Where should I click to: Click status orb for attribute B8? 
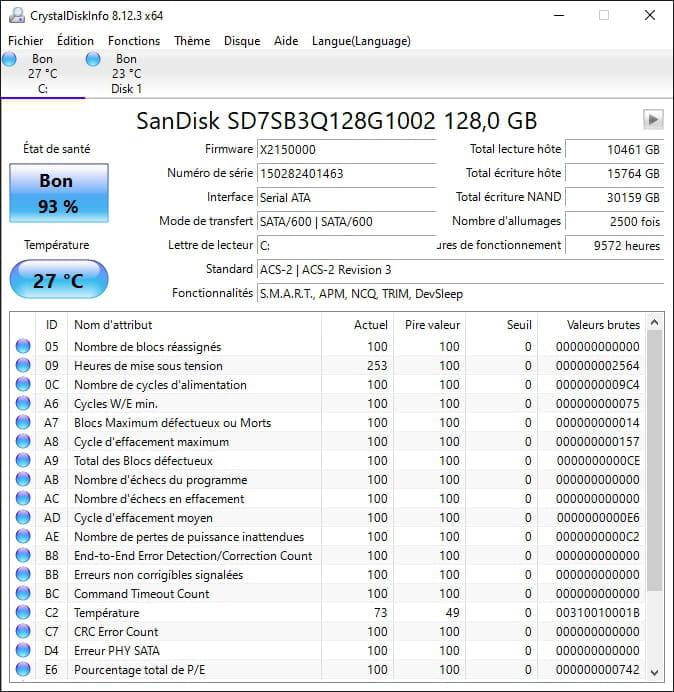(23, 555)
